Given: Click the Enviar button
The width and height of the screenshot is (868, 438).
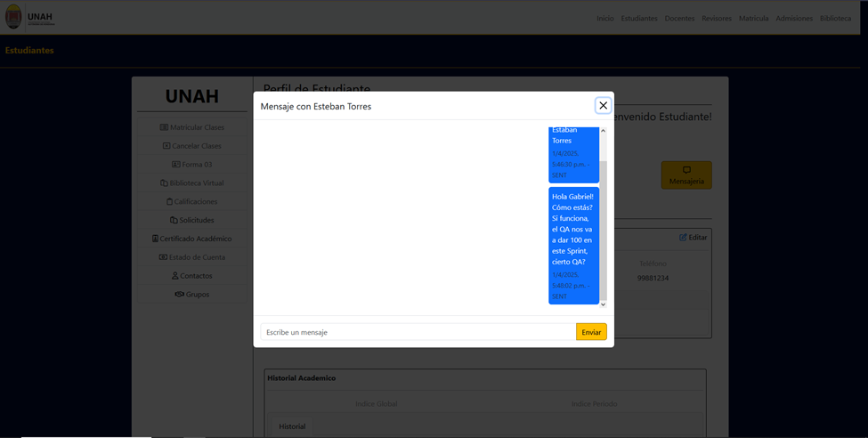Looking at the screenshot, I should [591, 332].
